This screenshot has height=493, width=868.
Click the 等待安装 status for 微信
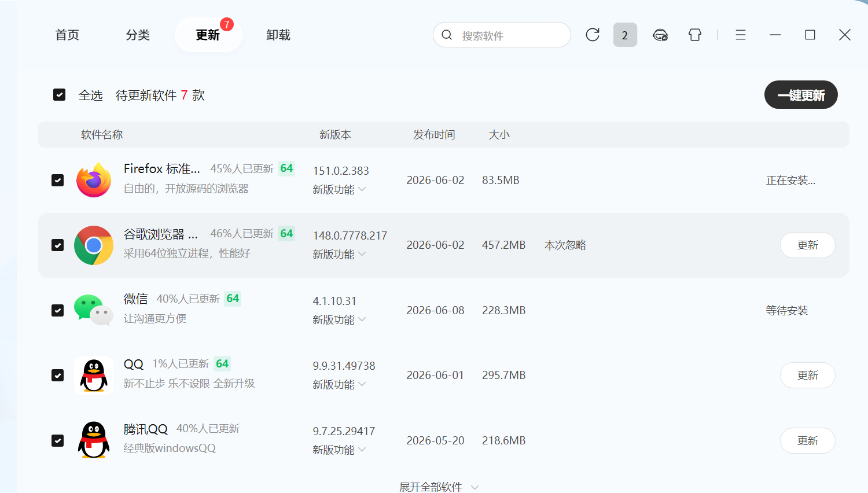[x=787, y=311]
